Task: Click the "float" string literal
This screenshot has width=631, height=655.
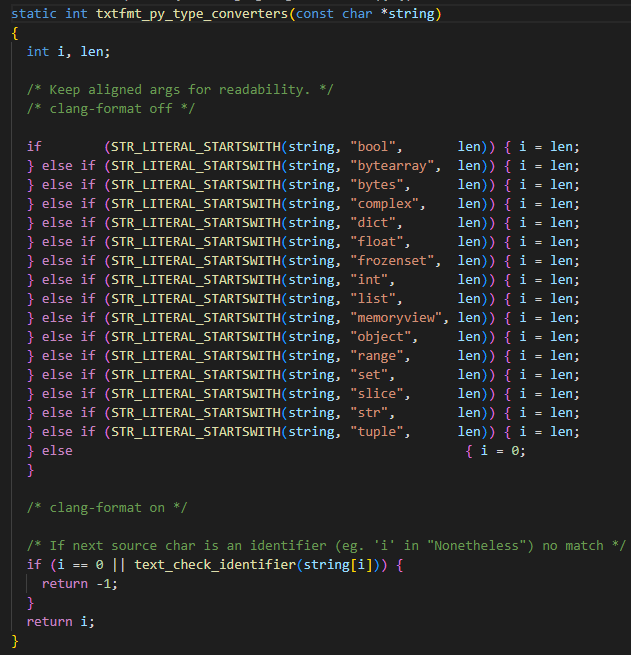Action: click(377, 242)
